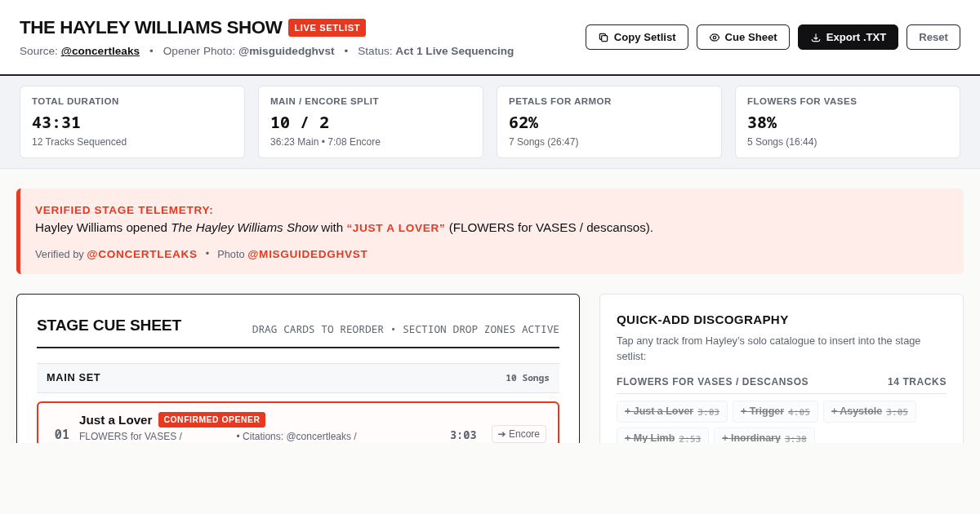Quick-add Inordinary 3:38 track
Viewport: 980px width, 514px height.
coord(764,436)
